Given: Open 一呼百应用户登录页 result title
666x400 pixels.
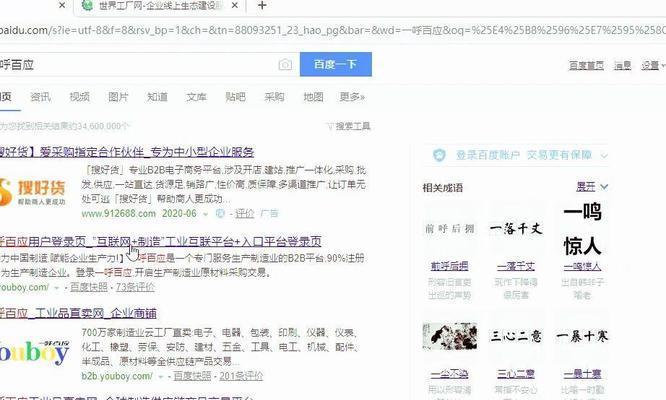Looking at the screenshot, I should (161, 242).
